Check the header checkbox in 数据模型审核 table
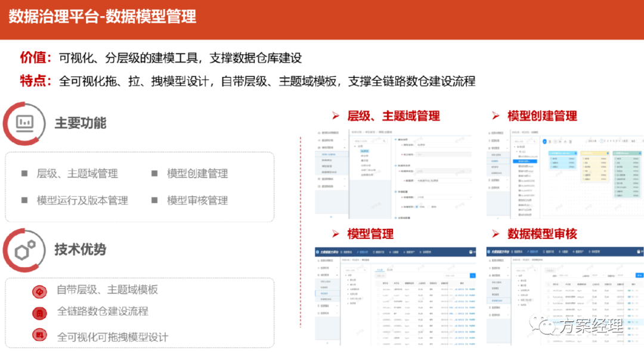Image resolution: width=644 pixels, height=354 pixels. 547,284
